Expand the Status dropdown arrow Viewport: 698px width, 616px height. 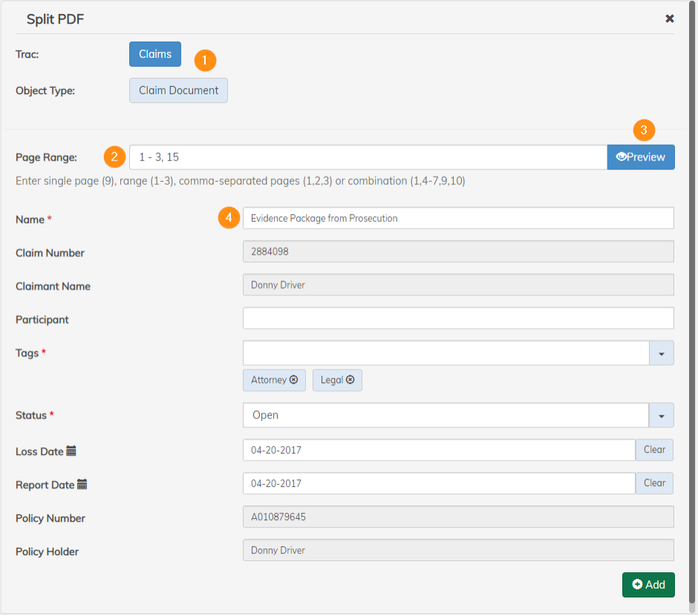[661, 416]
